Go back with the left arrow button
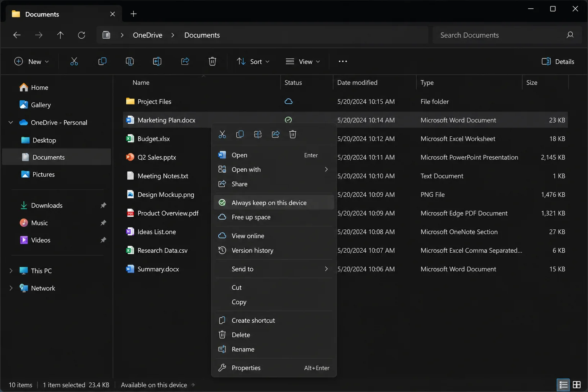The height and width of the screenshot is (392, 588). [x=17, y=35]
